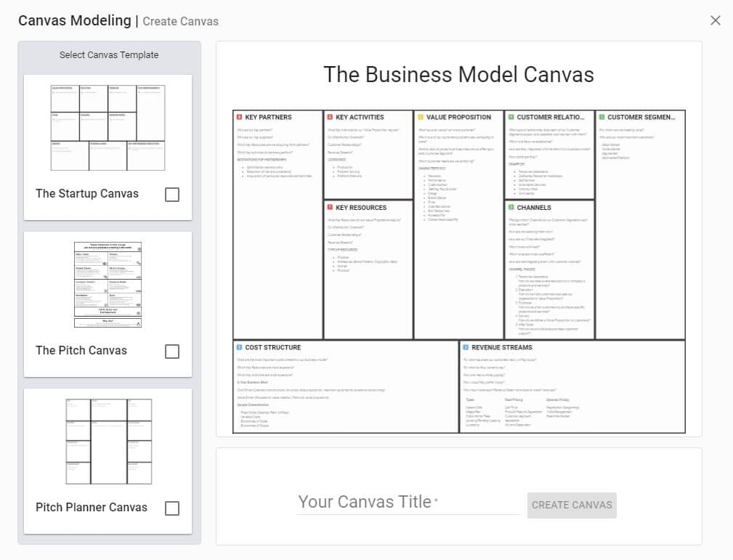Click the Channels section icon

click(511, 208)
